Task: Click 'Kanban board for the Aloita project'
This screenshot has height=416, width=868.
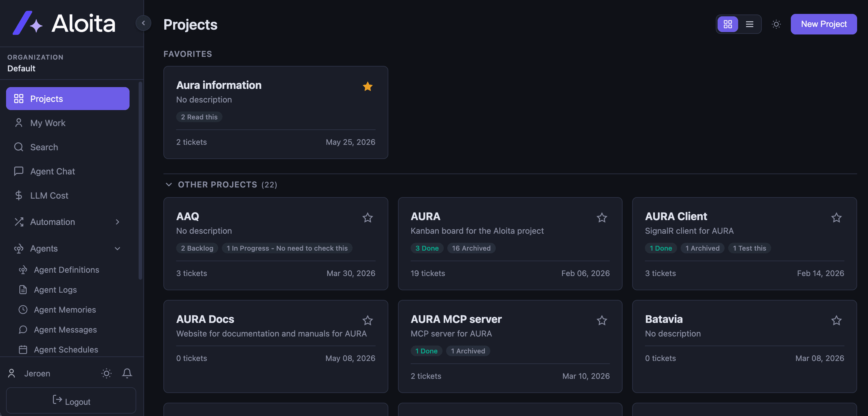Action: click(477, 231)
